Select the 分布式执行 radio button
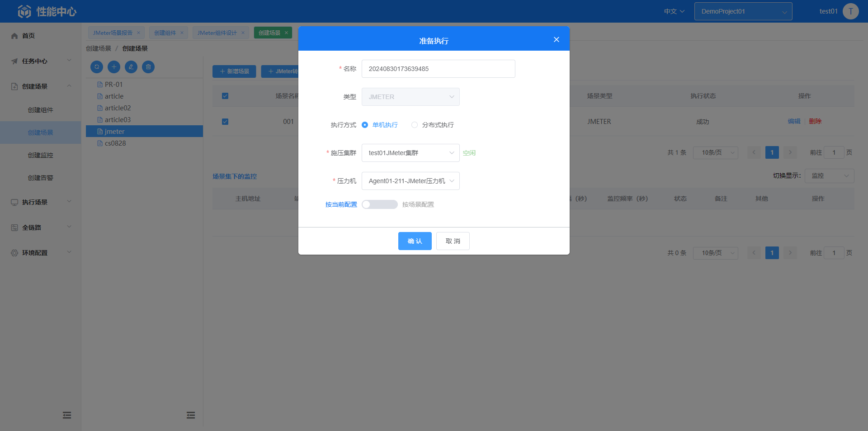This screenshot has width=868, height=431. [x=415, y=125]
